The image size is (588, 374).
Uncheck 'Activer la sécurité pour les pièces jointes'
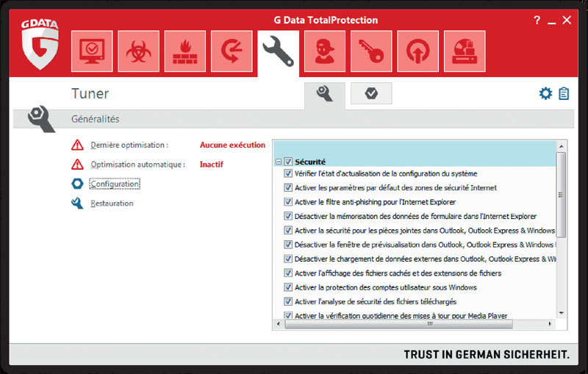pos(288,231)
